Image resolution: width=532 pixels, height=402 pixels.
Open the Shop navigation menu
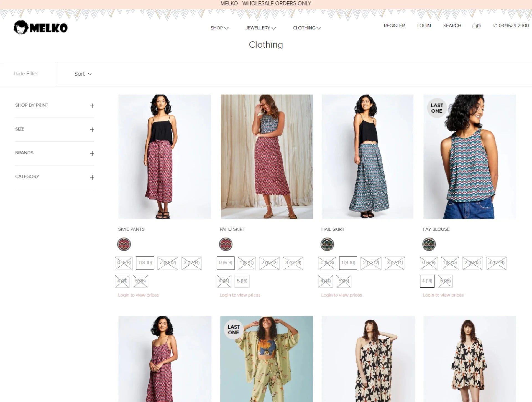pyautogui.click(x=219, y=28)
